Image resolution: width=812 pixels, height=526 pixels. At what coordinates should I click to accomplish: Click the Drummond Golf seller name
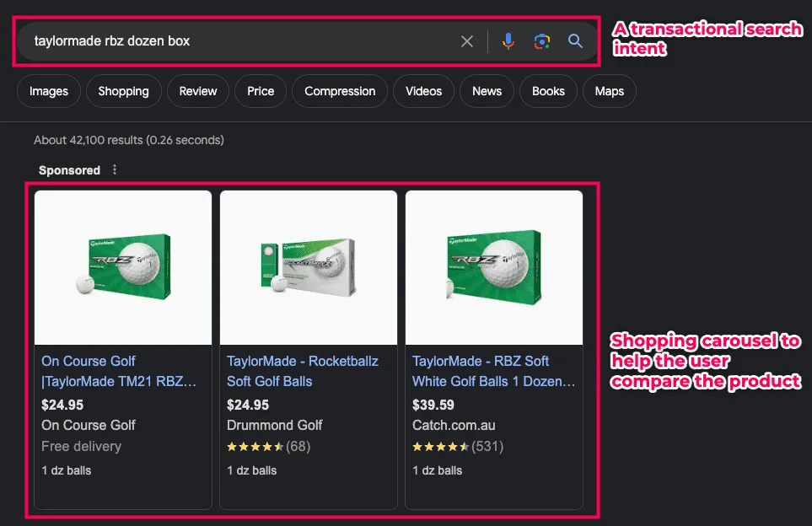point(275,425)
